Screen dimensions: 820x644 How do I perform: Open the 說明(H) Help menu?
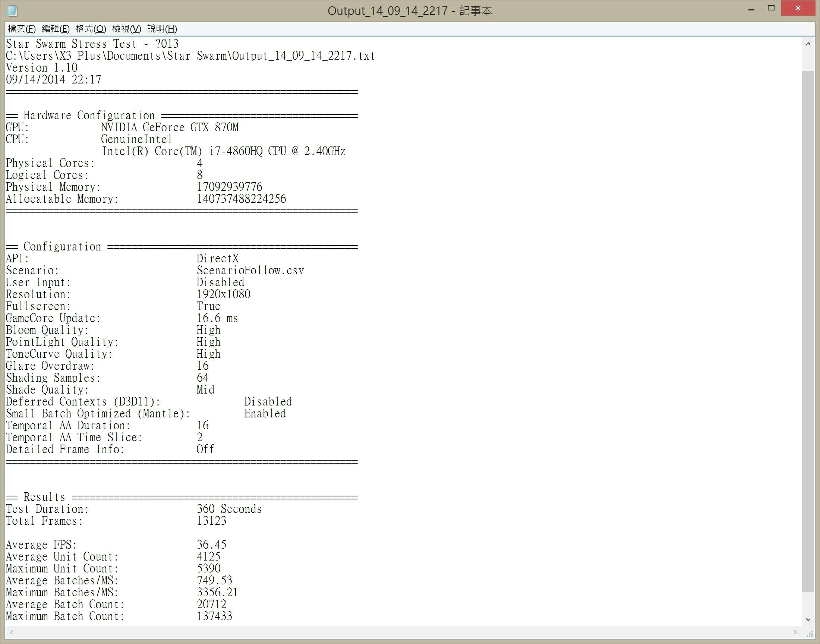(162, 29)
